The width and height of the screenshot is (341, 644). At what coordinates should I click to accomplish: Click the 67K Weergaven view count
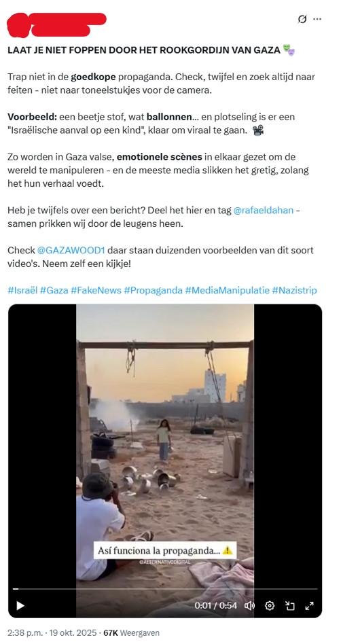click(131, 633)
